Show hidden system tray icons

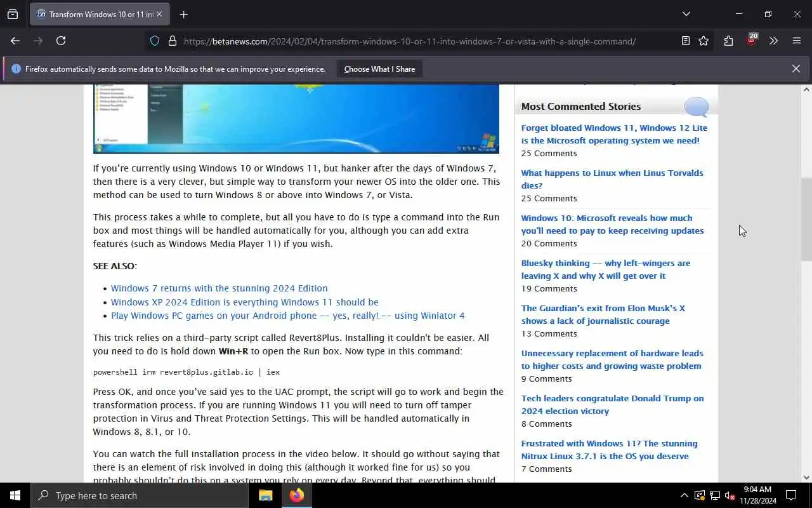pos(684,495)
